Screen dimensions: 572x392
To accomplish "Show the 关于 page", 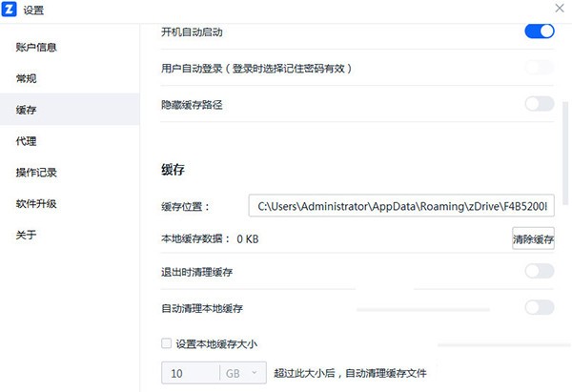I will [x=27, y=236].
